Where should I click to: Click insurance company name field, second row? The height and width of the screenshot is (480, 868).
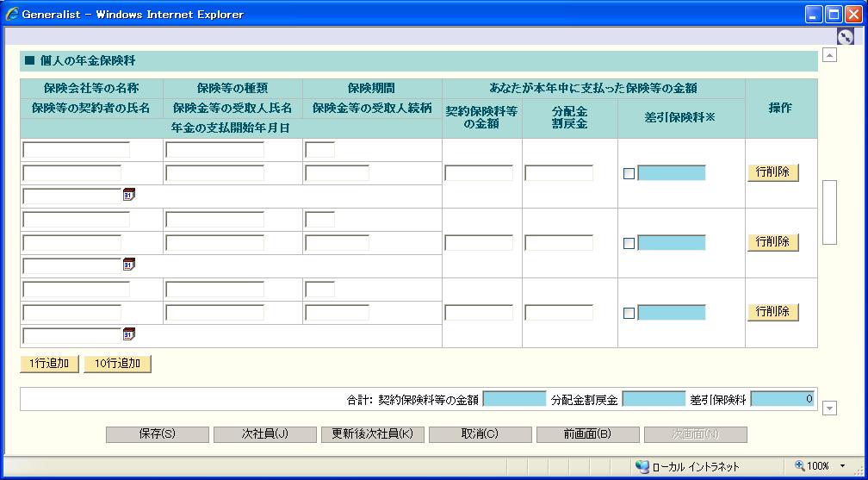pyautogui.click(x=77, y=220)
